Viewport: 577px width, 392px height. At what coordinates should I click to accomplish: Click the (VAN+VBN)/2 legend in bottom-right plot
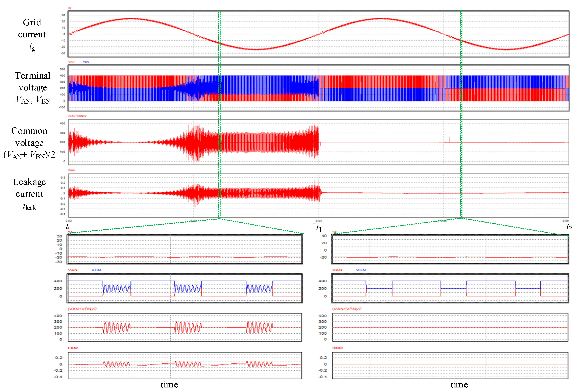tap(347, 309)
